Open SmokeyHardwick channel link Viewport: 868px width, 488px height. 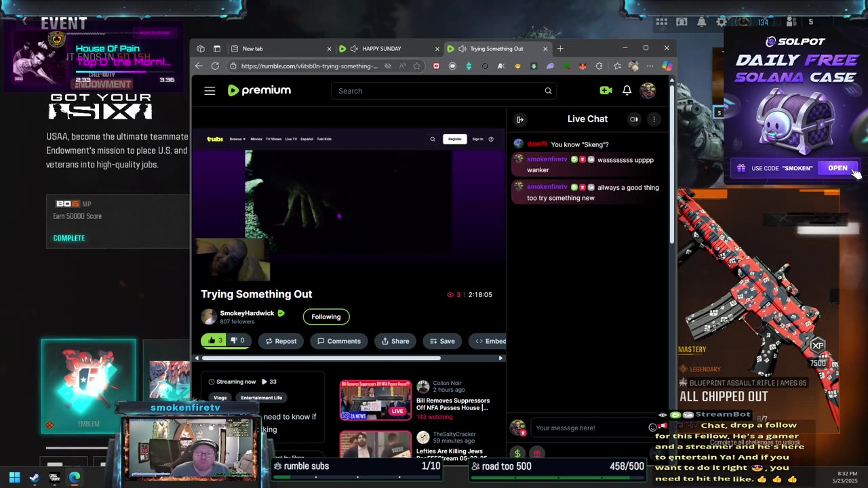pos(247,313)
